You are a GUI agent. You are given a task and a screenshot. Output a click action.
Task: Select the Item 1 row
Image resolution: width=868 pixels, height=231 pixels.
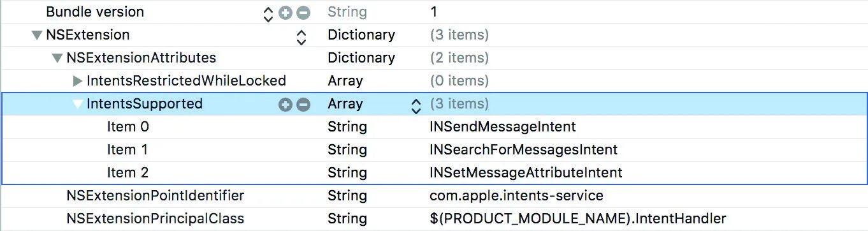433,150
